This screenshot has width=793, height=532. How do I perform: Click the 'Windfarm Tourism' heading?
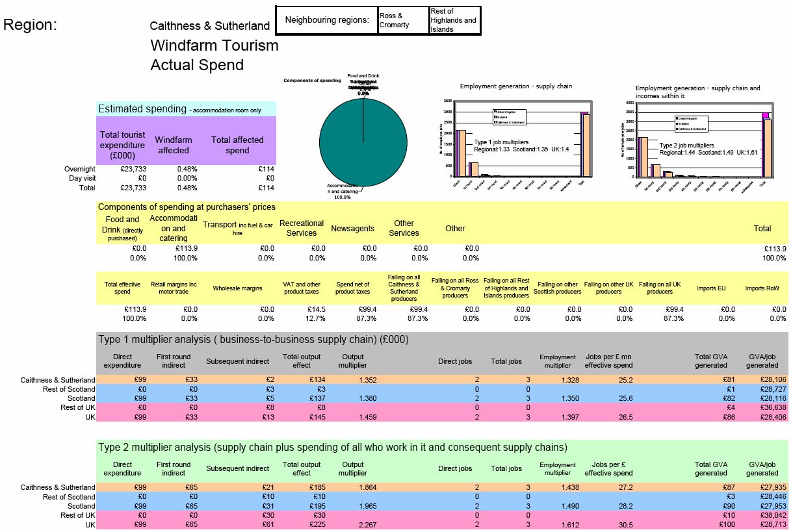pyautogui.click(x=214, y=45)
